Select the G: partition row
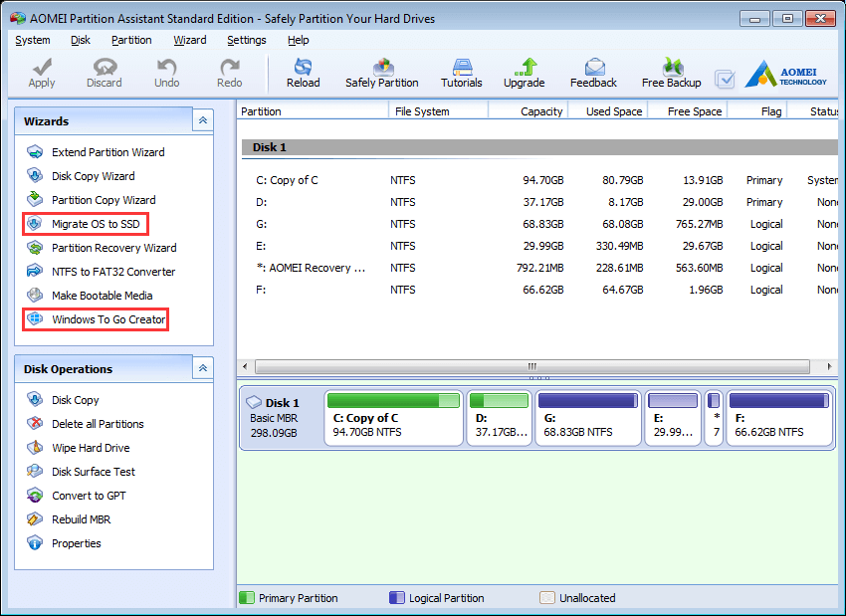This screenshot has height=616, width=846. [x=537, y=224]
